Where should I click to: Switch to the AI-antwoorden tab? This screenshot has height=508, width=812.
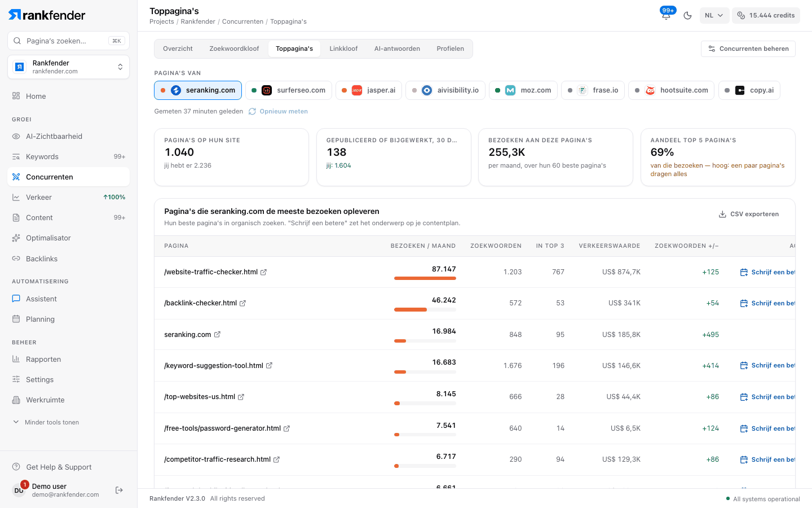[x=397, y=49]
